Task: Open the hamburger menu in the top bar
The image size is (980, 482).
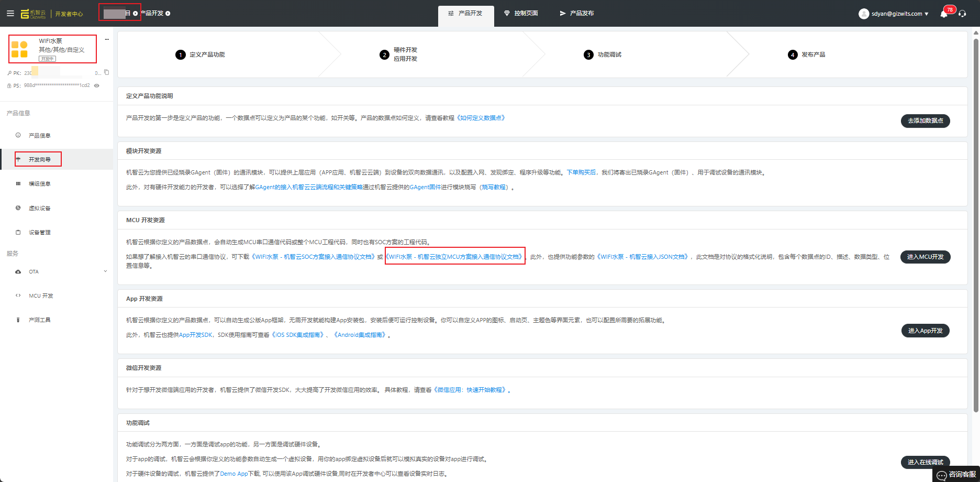Action: pyautogui.click(x=10, y=14)
